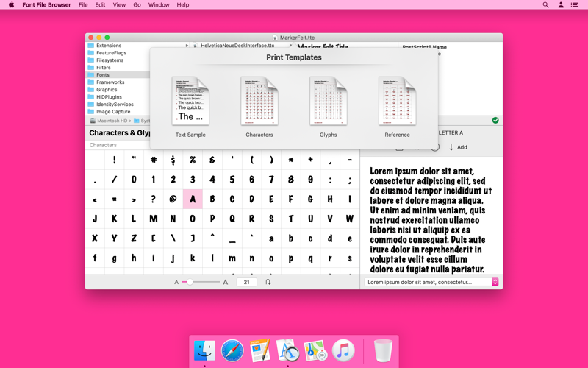The height and width of the screenshot is (368, 588).
Task: Select the lowercase g glyph cell
Action: tap(115, 258)
